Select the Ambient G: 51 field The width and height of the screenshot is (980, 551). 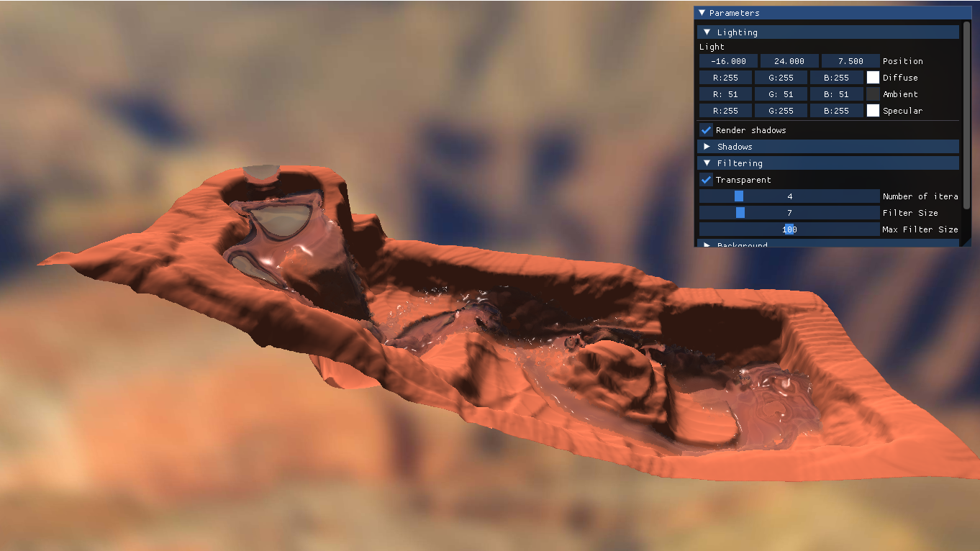pos(781,94)
